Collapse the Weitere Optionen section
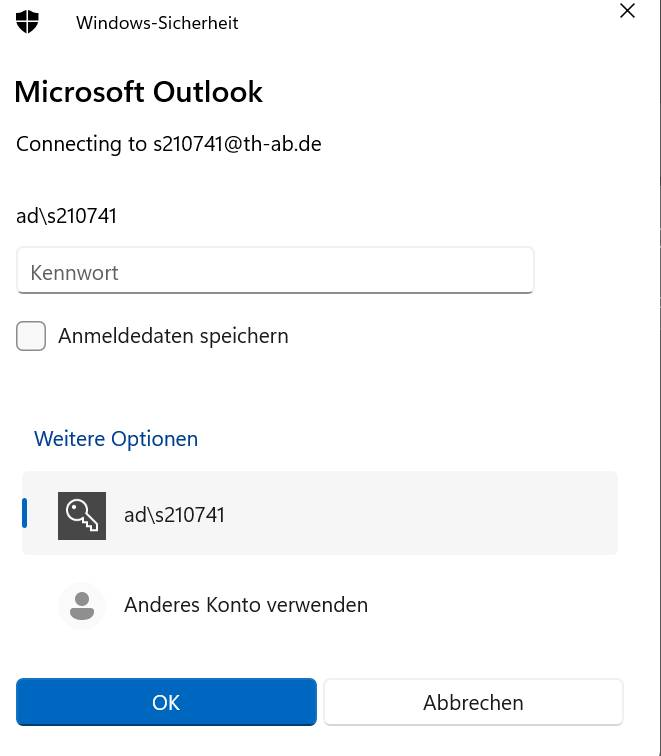Viewport: 661px width, 756px height. click(116, 439)
